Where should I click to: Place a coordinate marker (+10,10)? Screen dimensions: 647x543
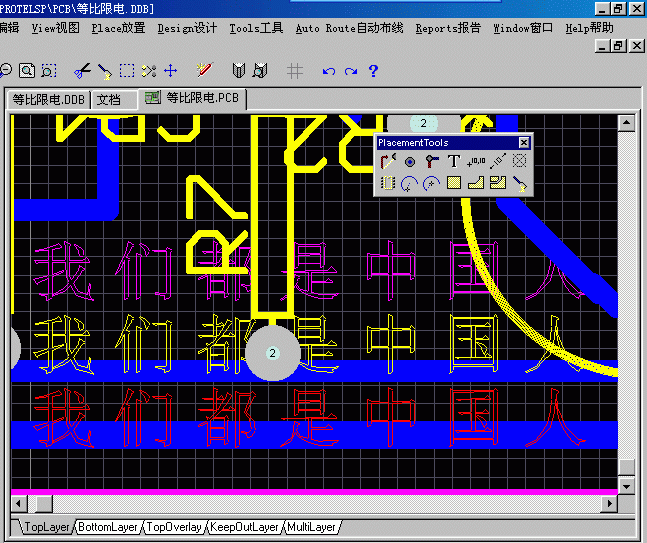(475, 161)
